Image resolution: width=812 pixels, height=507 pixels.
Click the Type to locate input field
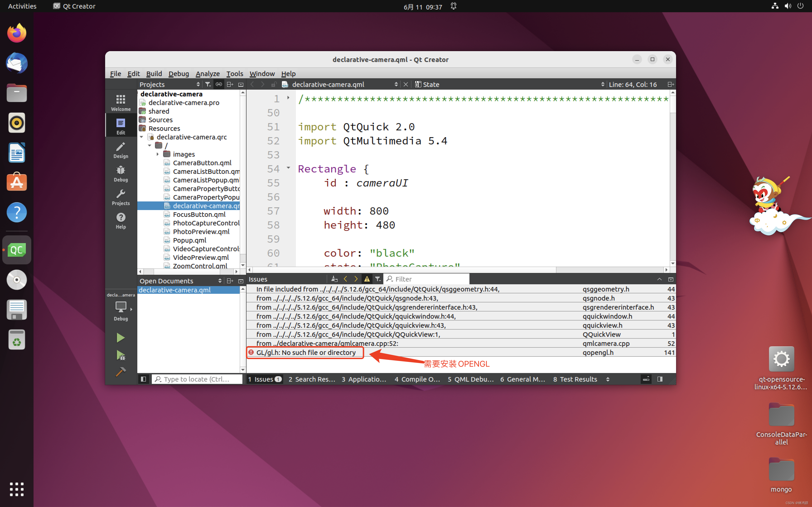(x=198, y=379)
